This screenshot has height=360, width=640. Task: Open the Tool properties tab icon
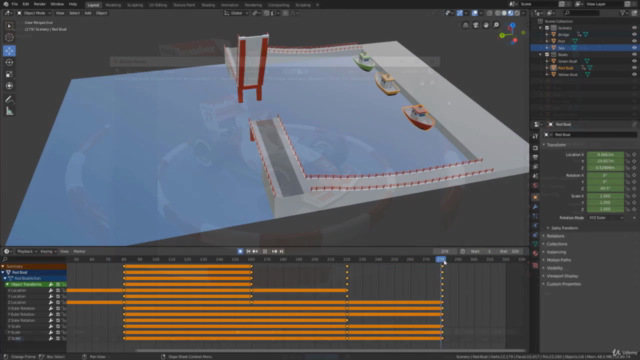click(535, 136)
